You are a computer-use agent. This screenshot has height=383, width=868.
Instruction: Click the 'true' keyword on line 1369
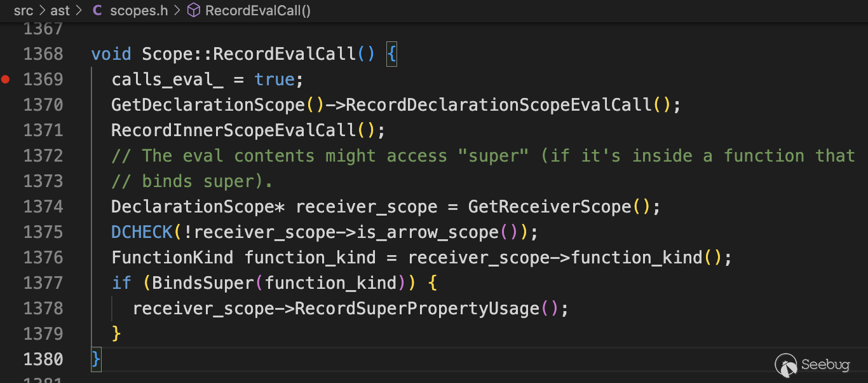click(275, 80)
